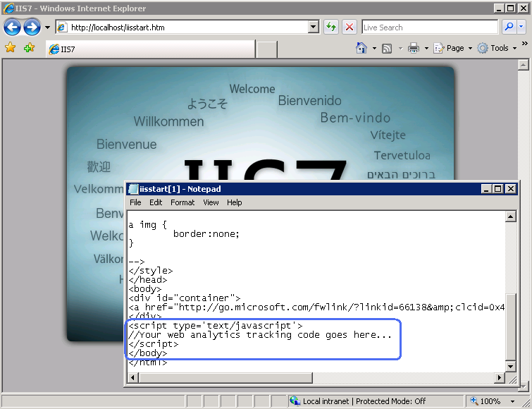Expand the address bar history dropdown
Screen dimensions: 532x409
tap(314, 28)
